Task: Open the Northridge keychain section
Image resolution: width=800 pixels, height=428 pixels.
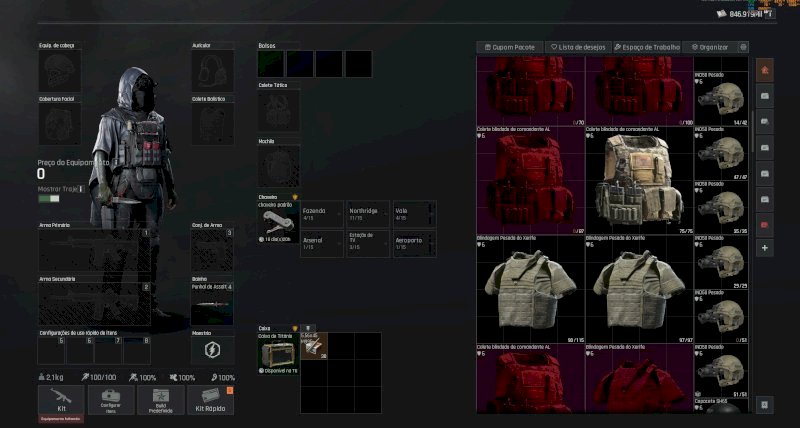Action: point(368,214)
